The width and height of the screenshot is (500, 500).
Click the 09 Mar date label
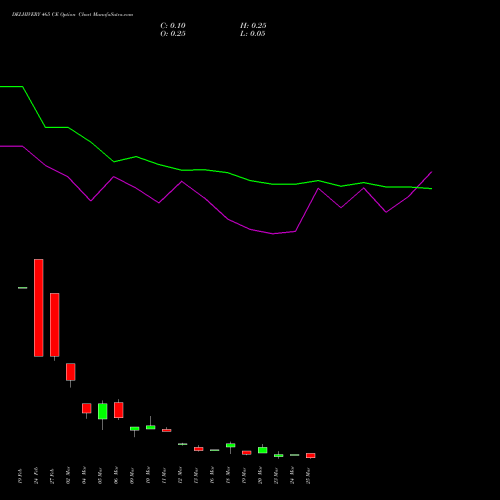click(132, 476)
